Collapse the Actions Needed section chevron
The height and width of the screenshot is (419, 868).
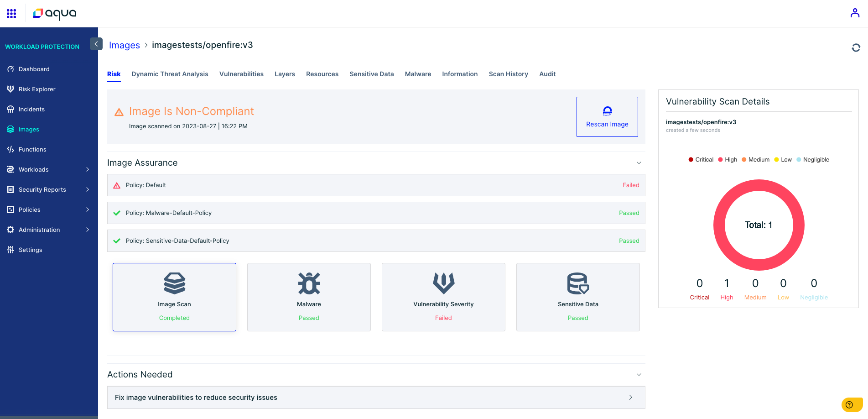tap(639, 375)
